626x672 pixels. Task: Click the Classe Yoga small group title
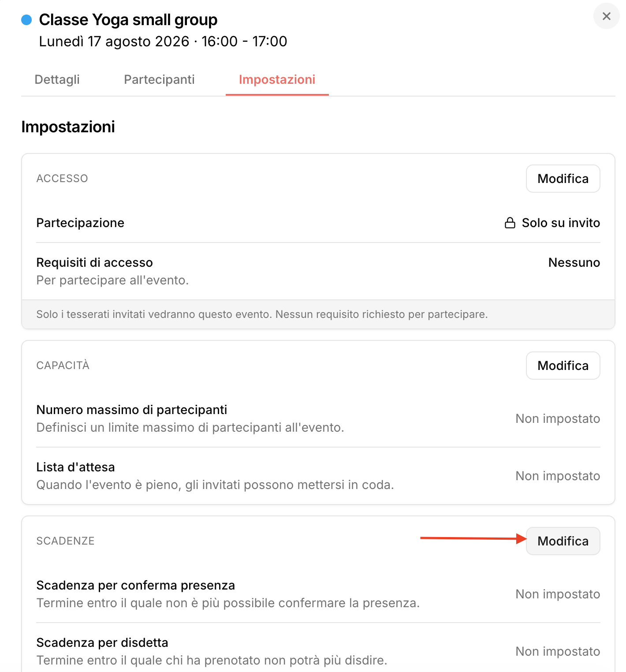[x=128, y=20]
